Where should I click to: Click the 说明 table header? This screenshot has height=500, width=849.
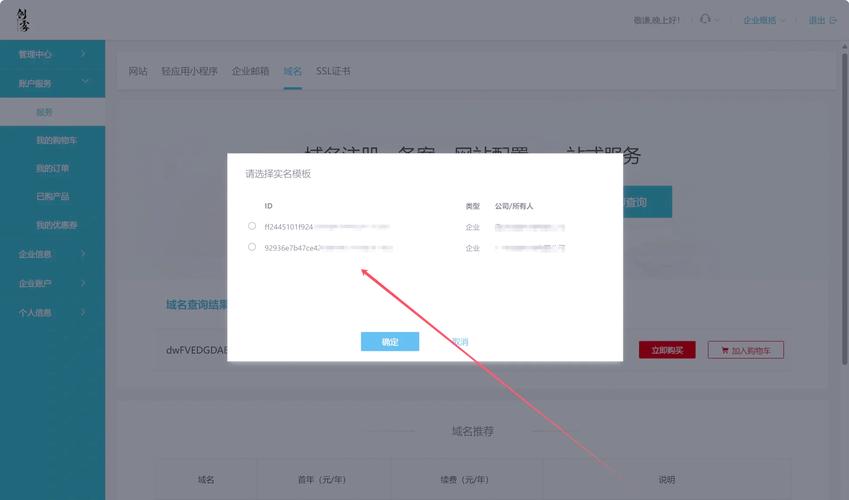pyautogui.click(x=667, y=479)
